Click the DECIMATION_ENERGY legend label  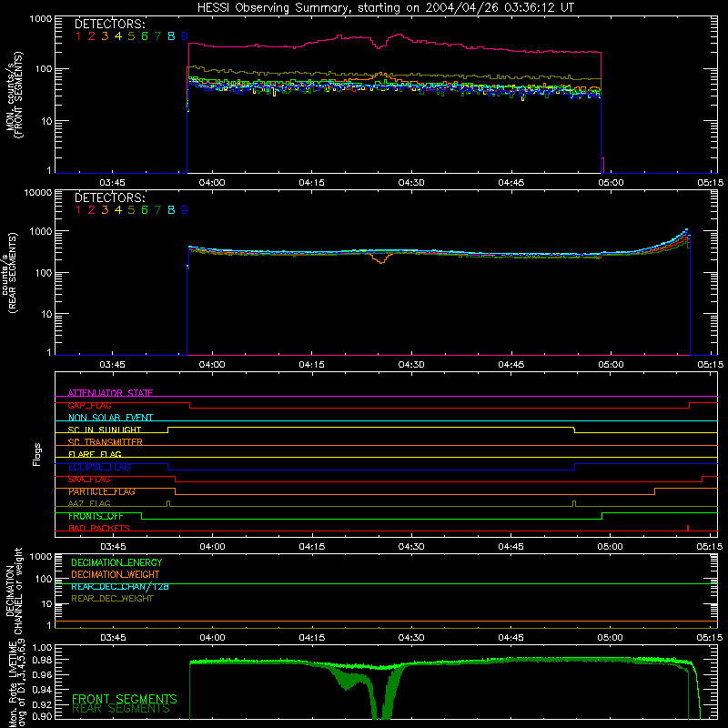[x=116, y=562]
